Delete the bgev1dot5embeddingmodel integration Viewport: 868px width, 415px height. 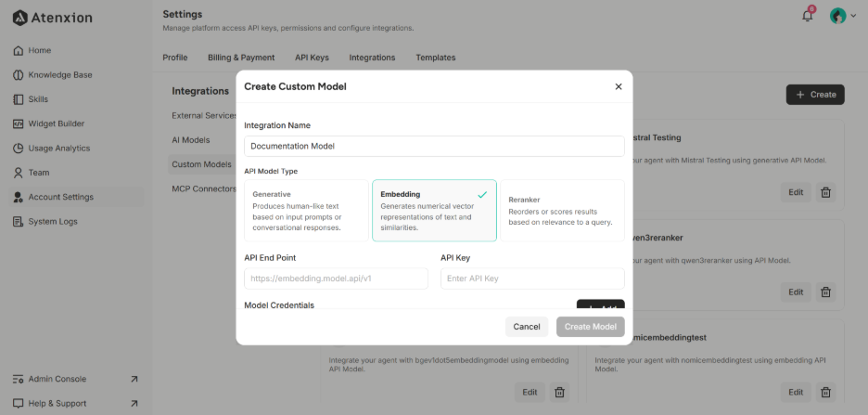coord(560,393)
